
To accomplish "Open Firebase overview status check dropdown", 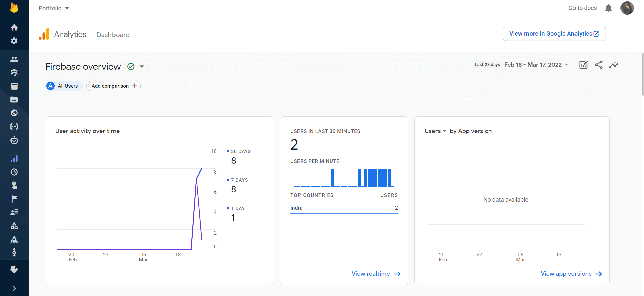I will tap(136, 67).
